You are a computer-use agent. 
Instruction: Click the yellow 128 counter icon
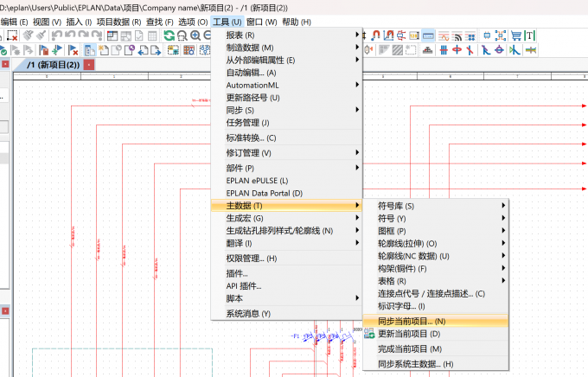pos(414,35)
